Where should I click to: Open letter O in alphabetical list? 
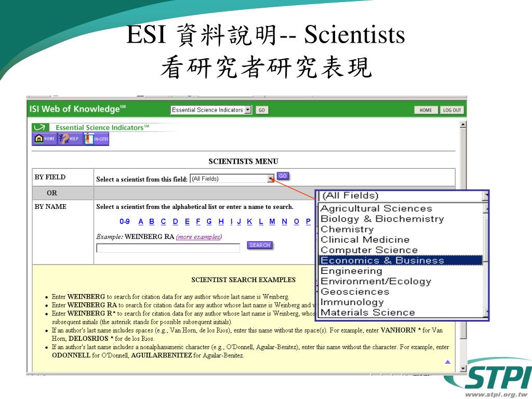297,221
